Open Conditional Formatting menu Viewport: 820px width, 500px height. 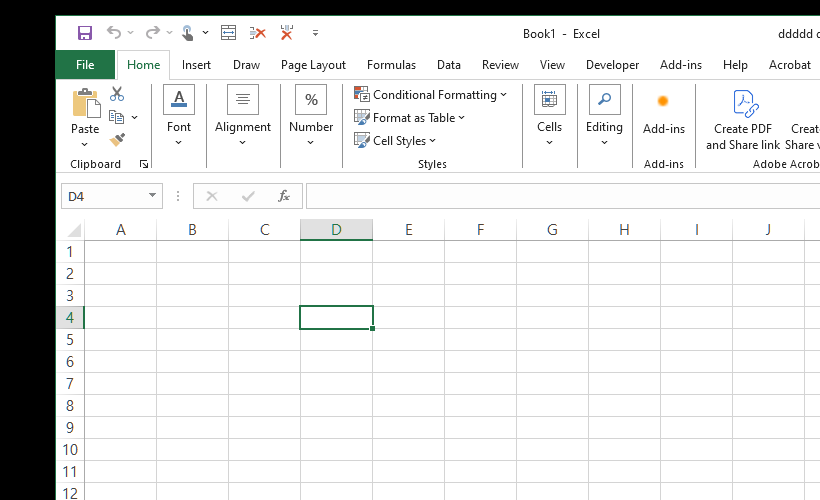pos(430,95)
